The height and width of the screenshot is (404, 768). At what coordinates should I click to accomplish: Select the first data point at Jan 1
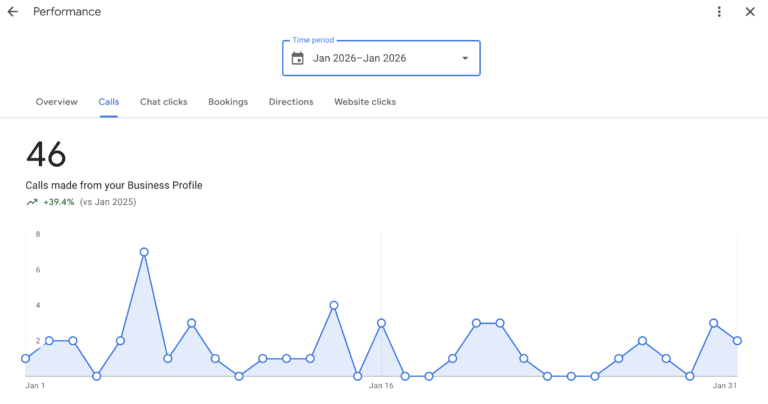(x=26, y=358)
